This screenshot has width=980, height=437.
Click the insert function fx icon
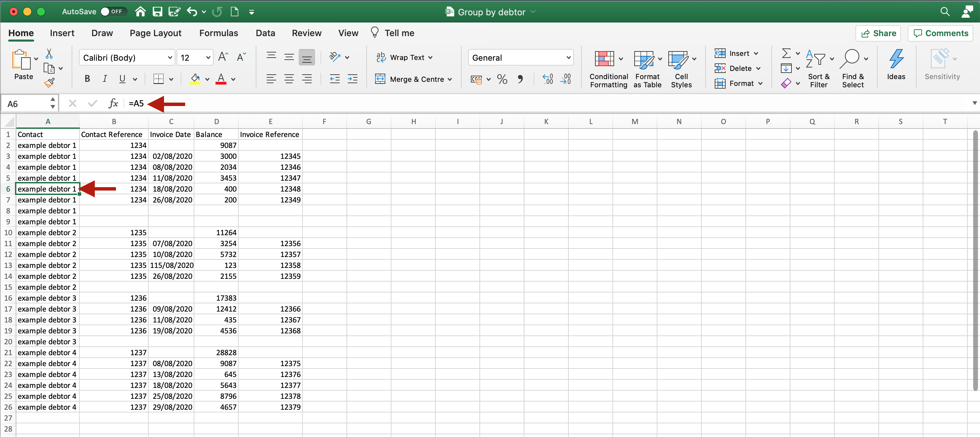point(113,103)
